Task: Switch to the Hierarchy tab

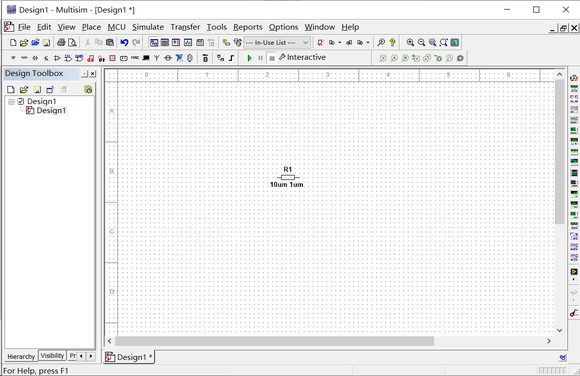Action: tap(21, 356)
